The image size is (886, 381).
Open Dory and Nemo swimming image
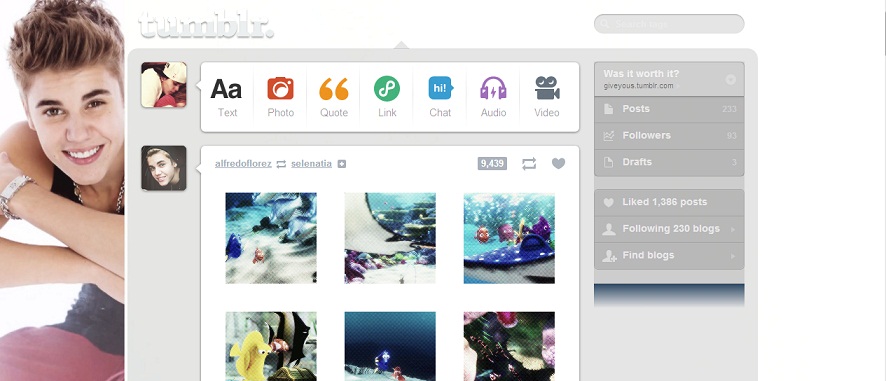(x=271, y=238)
